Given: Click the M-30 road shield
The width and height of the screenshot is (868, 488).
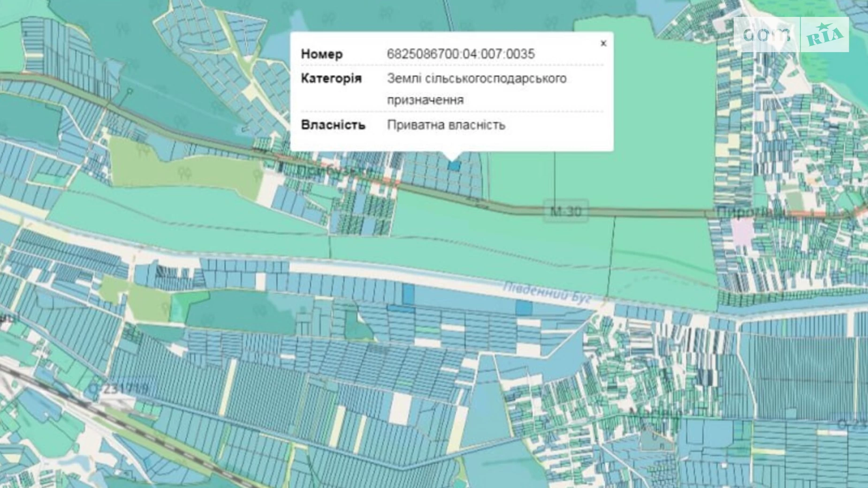Looking at the screenshot, I should [566, 211].
